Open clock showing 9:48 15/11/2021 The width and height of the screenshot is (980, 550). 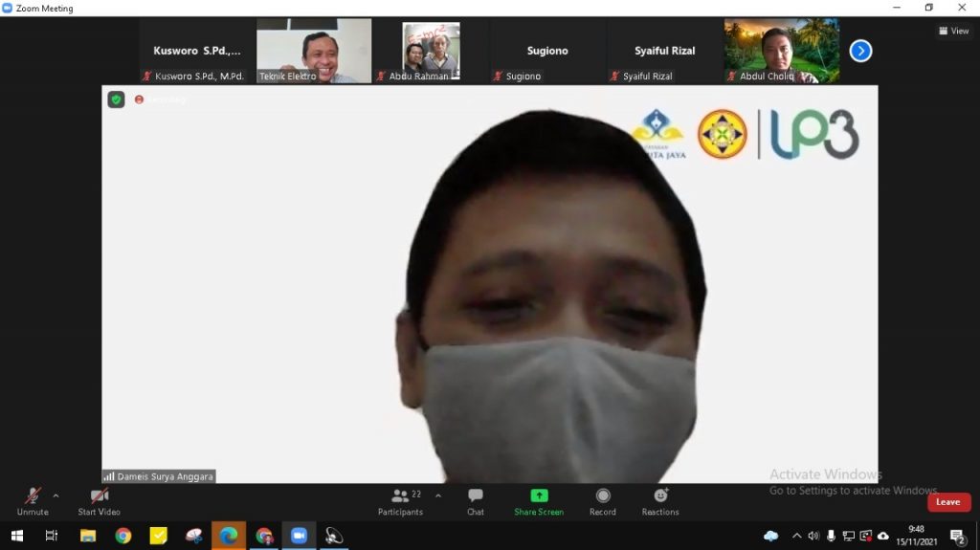(916, 536)
